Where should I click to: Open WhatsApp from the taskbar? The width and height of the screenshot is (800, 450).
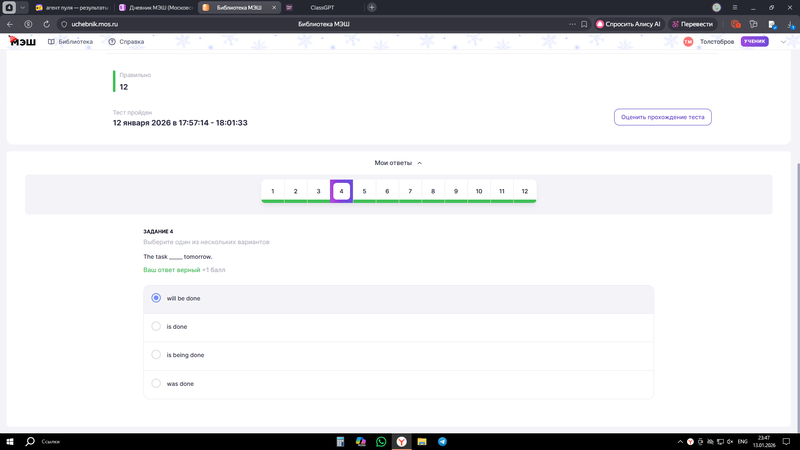click(381, 441)
